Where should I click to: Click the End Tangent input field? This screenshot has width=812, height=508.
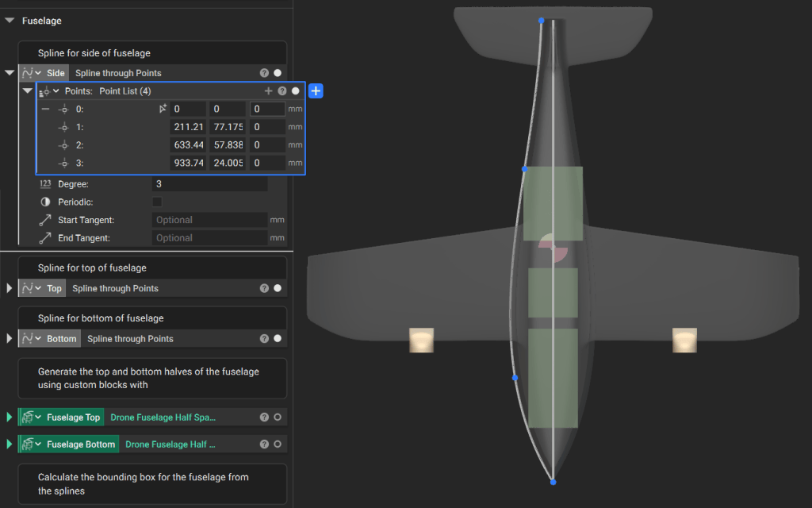click(209, 238)
